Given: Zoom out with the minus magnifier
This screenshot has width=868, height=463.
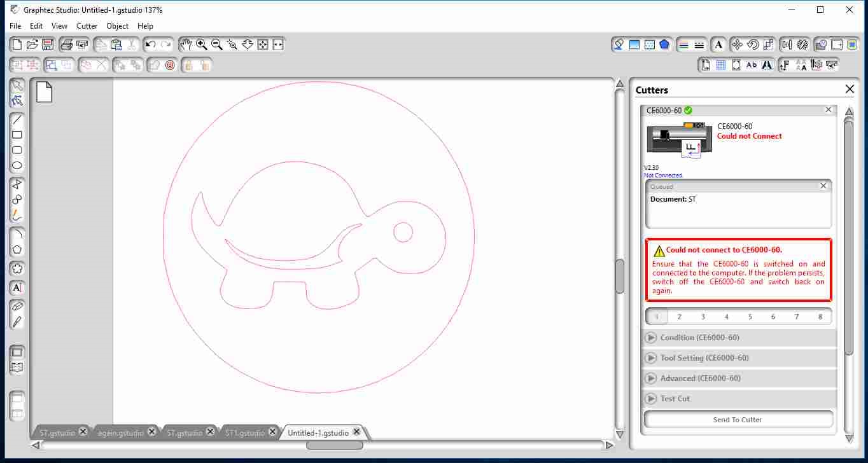Looking at the screenshot, I should 216,45.
